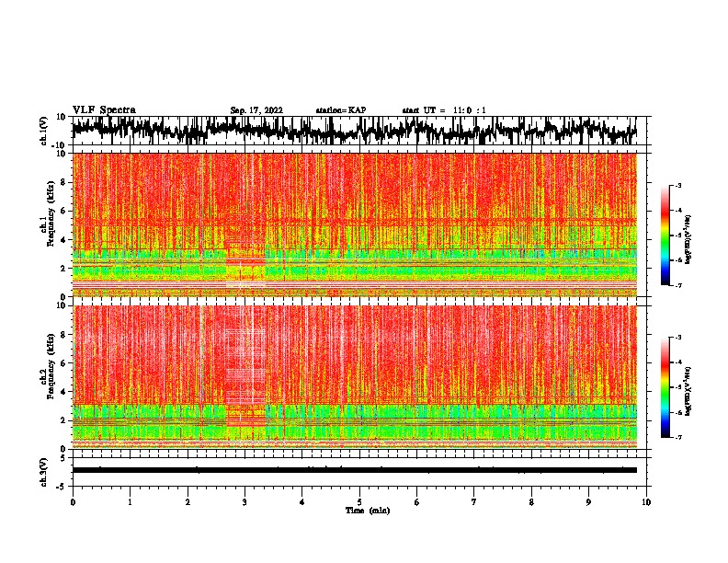Screen dimensions: 728x563
Task: Click time axis tick label "3"
Action: pyautogui.click(x=245, y=501)
